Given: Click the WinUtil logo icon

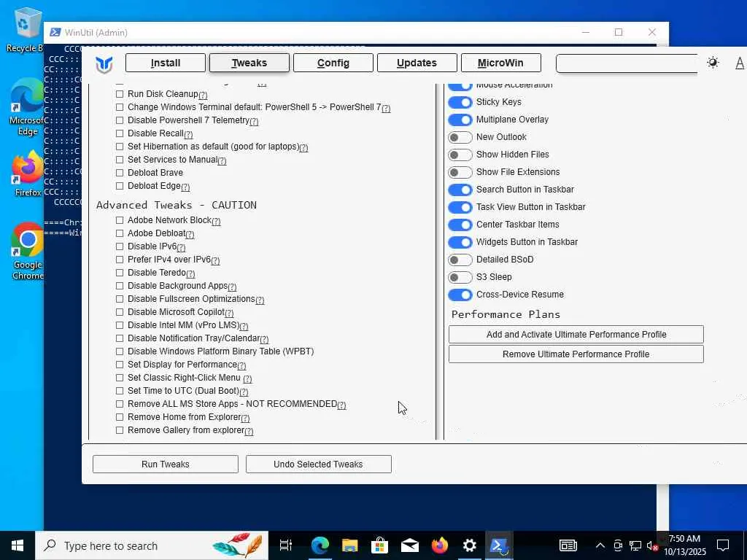Looking at the screenshot, I should [x=104, y=64].
